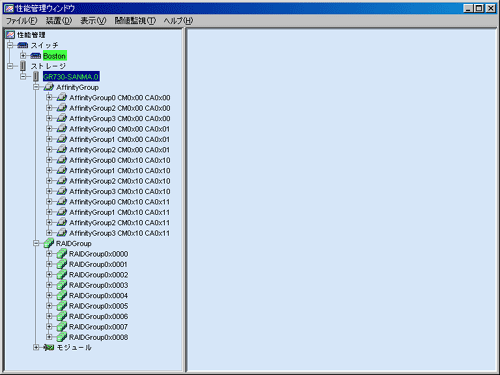
Task: Click the icon of AffinityGroup0 CM0x10 CA0x11
Action: (62, 202)
